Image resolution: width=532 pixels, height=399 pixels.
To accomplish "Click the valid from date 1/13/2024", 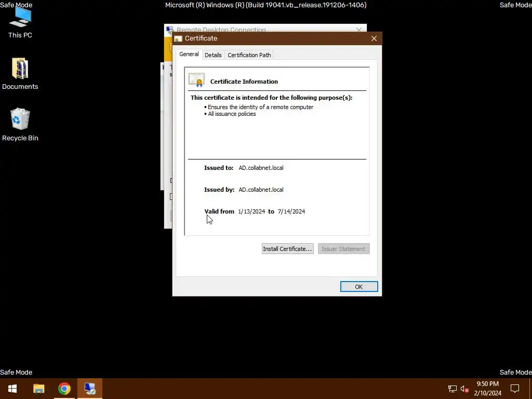I will (x=251, y=211).
